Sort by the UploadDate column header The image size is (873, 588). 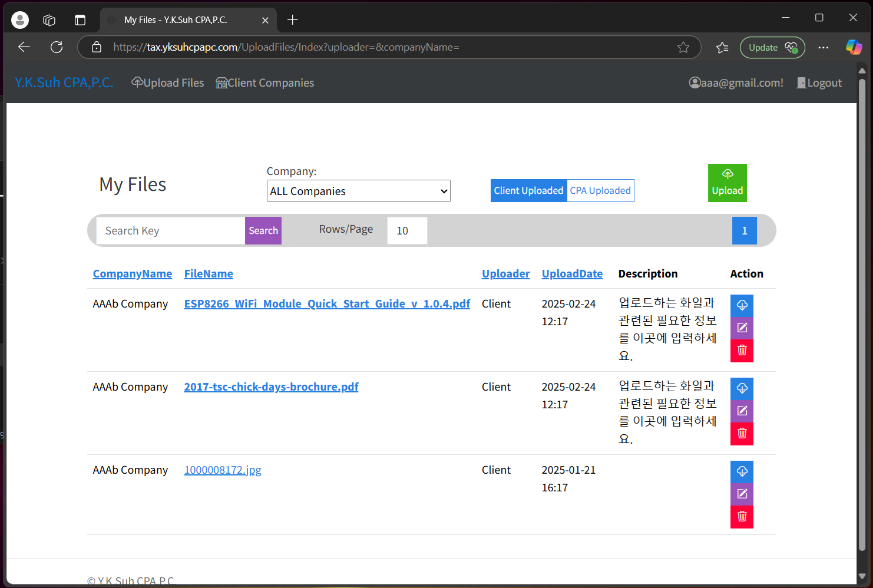click(572, 273)
